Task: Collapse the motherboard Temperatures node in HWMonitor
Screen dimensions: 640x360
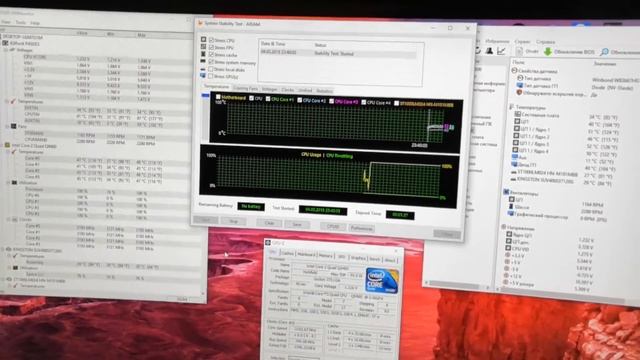Action: (x=7, y=101)
